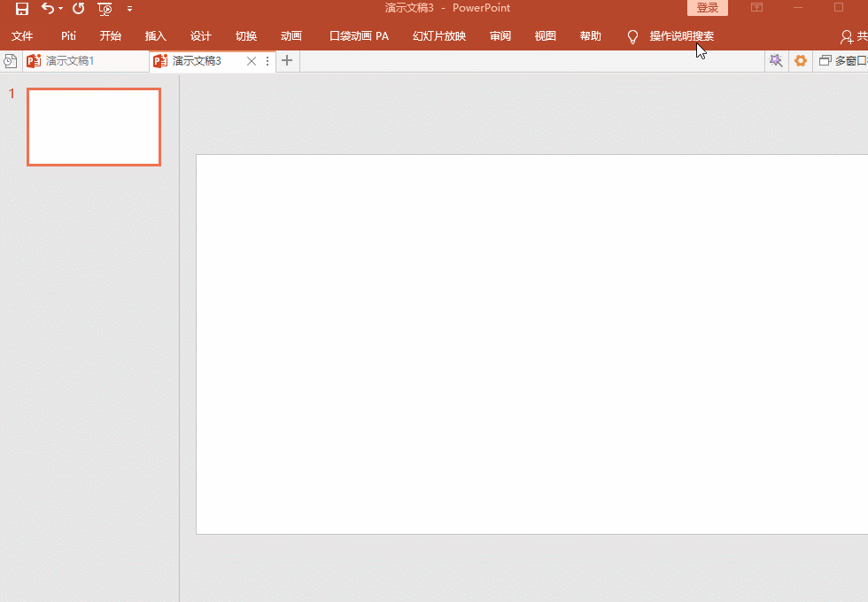Click the Save icon in quick access toolbar
The image size is (868, 602).
(x=22, y=9)
